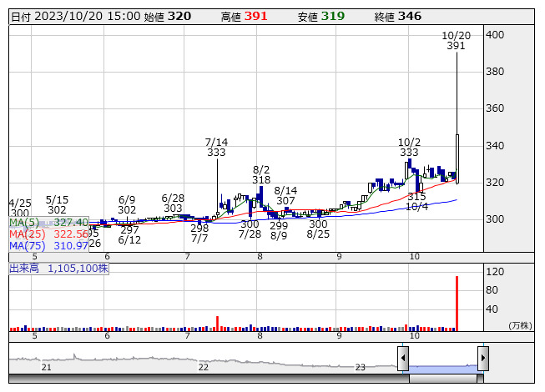545x392 pixels.
Task: Click the 120 volume axis label
Action: click(495, 272)
